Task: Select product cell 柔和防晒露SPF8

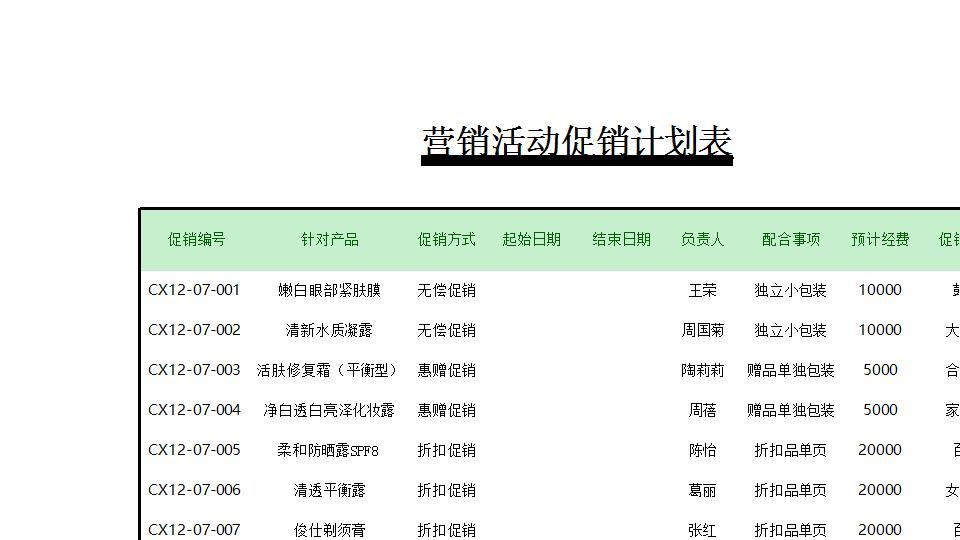Action: [328, 450]
